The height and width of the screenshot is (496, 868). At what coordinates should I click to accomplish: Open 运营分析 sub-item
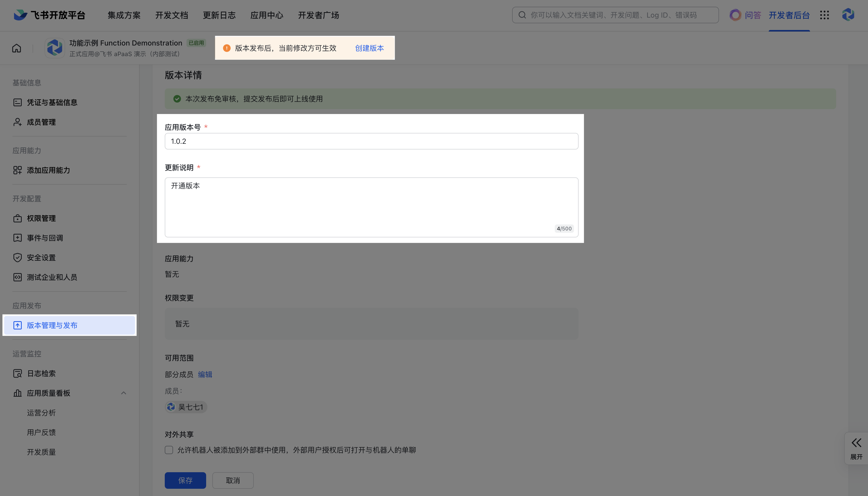(41, 413)
